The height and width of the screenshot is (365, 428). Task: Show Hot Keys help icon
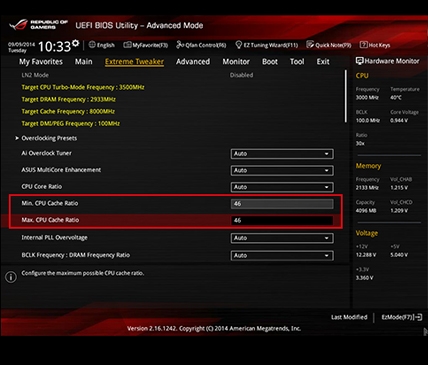click(364, 45)
